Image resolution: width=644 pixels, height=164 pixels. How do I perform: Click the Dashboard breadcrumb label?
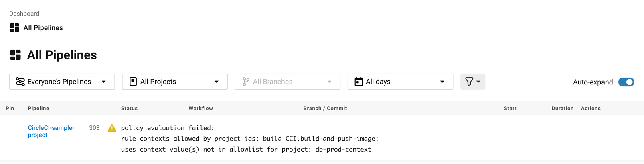(x=24, y=14)
